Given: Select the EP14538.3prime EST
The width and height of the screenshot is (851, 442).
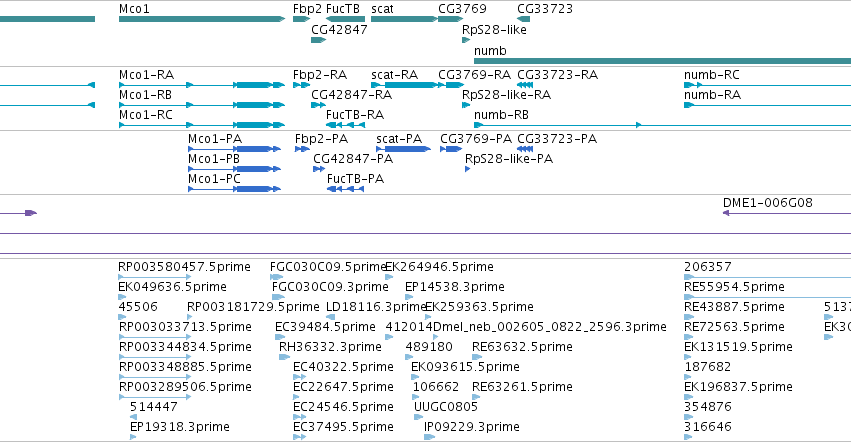Looking at the screenshot, I should (x=455, y=287).
